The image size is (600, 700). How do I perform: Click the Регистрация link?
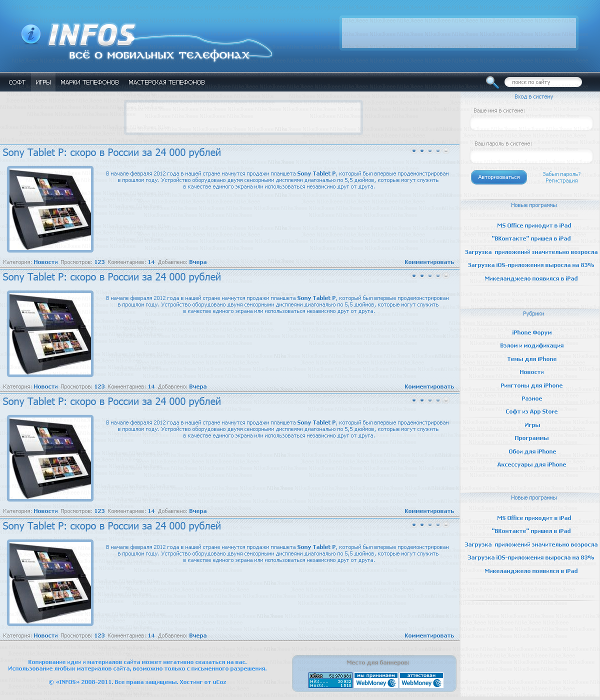pyautogui.click(x=561, y=180)
